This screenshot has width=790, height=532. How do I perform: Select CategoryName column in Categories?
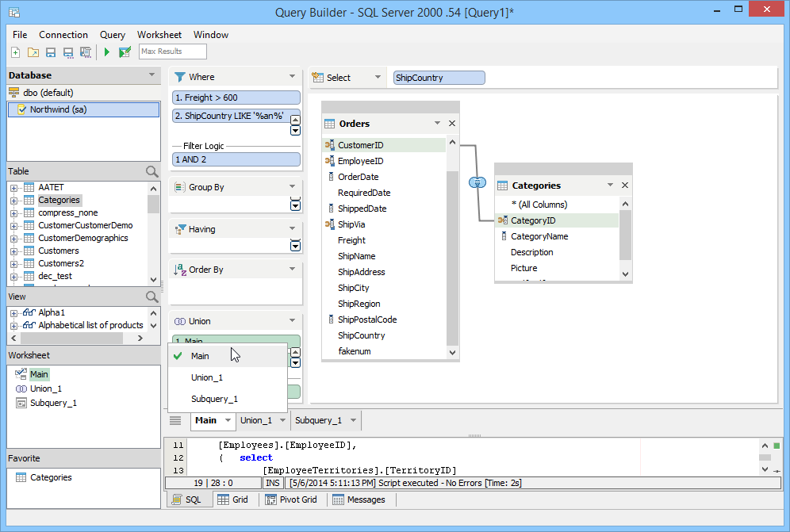(x=539, y=237)
